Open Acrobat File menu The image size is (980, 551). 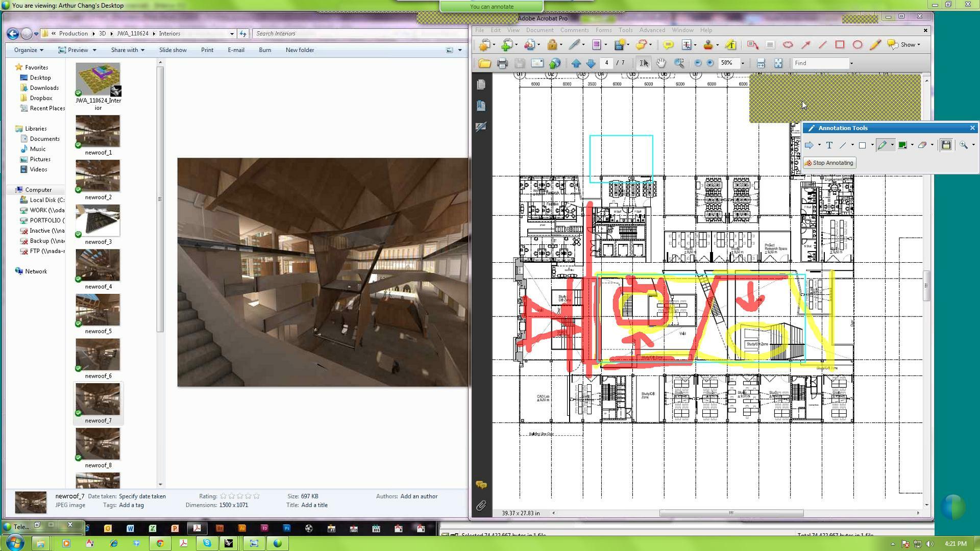click(x=480, y=30)
